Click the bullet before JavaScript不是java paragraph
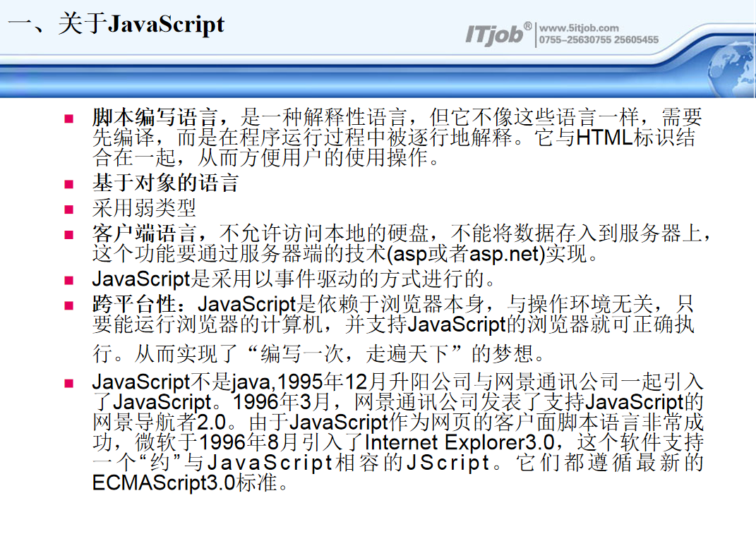The height and width of the screenshot is (553, 756). pos(69,384)
